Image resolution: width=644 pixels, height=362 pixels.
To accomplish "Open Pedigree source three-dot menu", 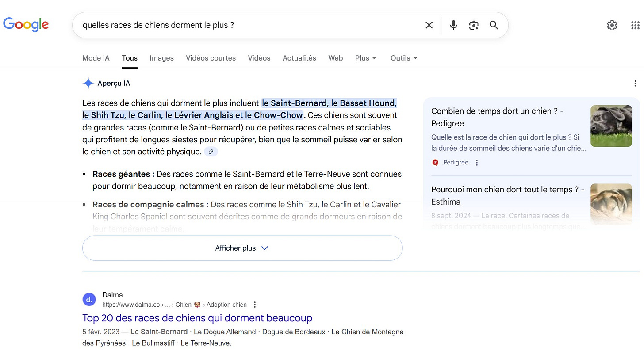I will (x=477, y=163).
